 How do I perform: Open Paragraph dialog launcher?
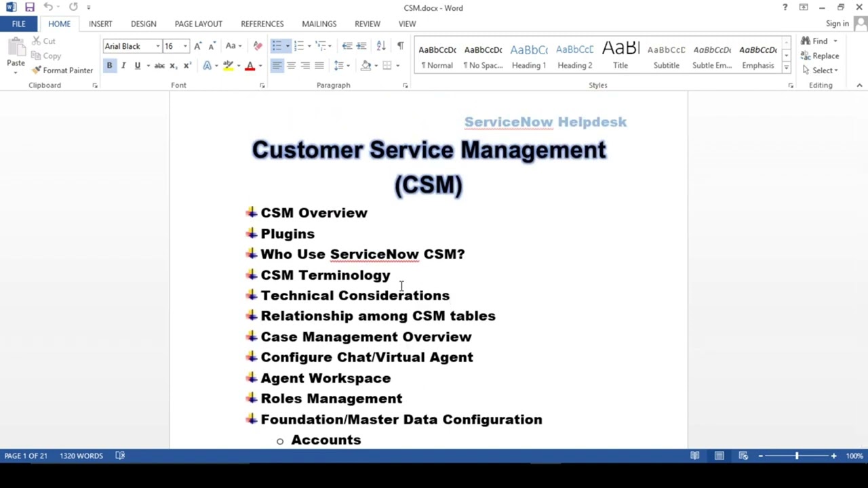[405, 85]
